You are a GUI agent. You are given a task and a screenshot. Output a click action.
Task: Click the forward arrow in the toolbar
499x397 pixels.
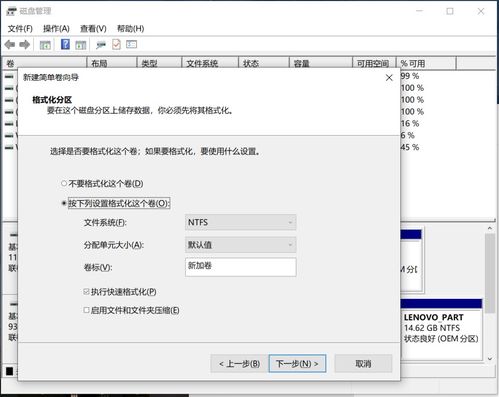(x=25, y=44)
